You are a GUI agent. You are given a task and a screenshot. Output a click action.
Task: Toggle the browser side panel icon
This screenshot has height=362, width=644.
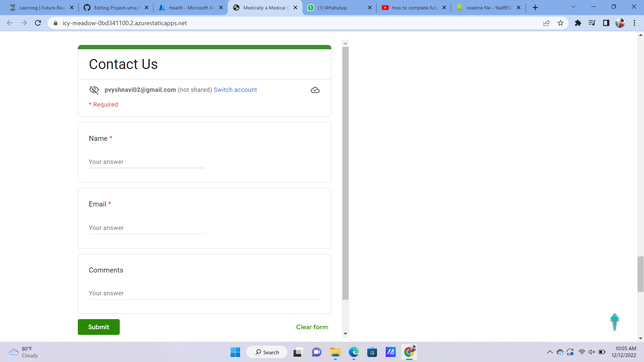606,23
